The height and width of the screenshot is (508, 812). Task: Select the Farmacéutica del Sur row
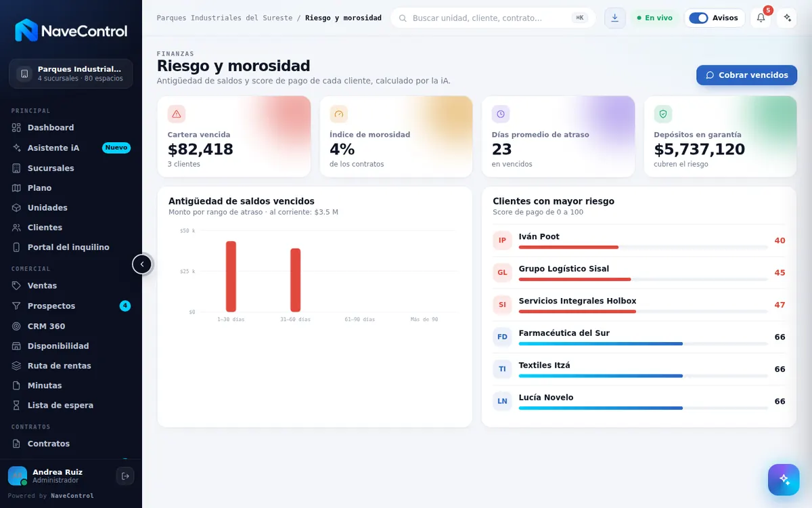639,337
